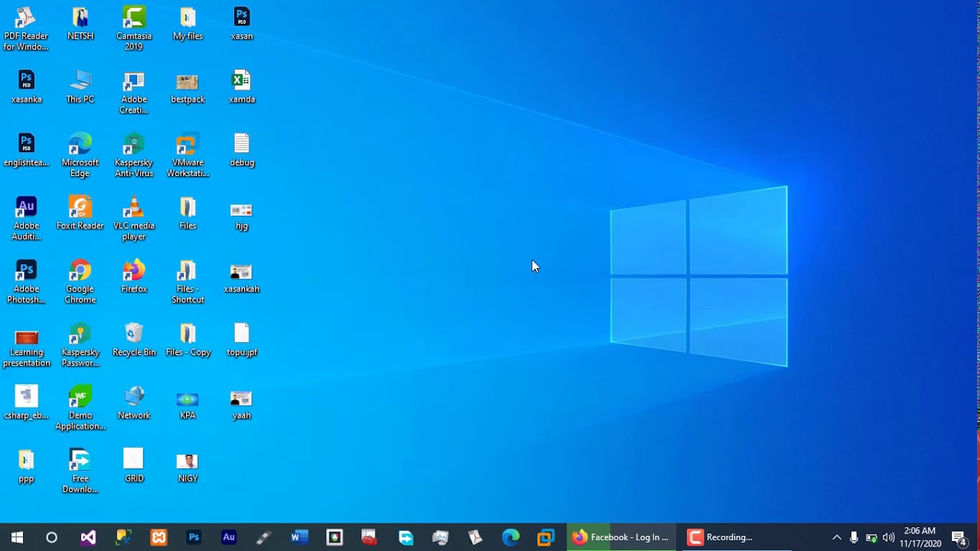980x551 pixels.
Task: Launch Visual Studio from the taskbar
Action: 88,537
